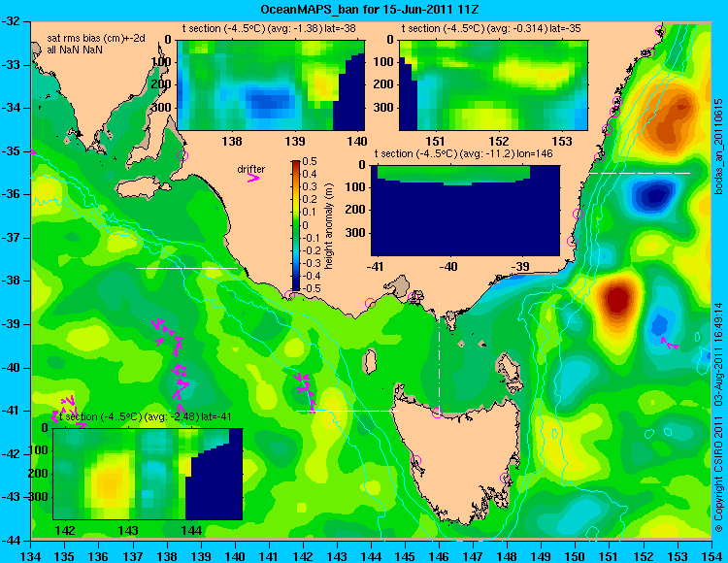The width and height of the screenshot is (728, 563).
Task: Open the lon=146 temperature section inset
Action: pos(465,211)
